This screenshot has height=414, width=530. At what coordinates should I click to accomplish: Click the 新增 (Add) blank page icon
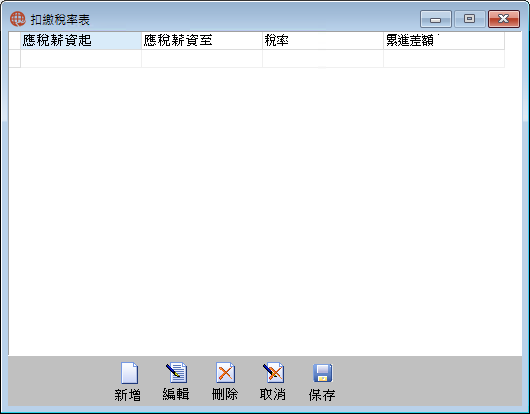129,373
